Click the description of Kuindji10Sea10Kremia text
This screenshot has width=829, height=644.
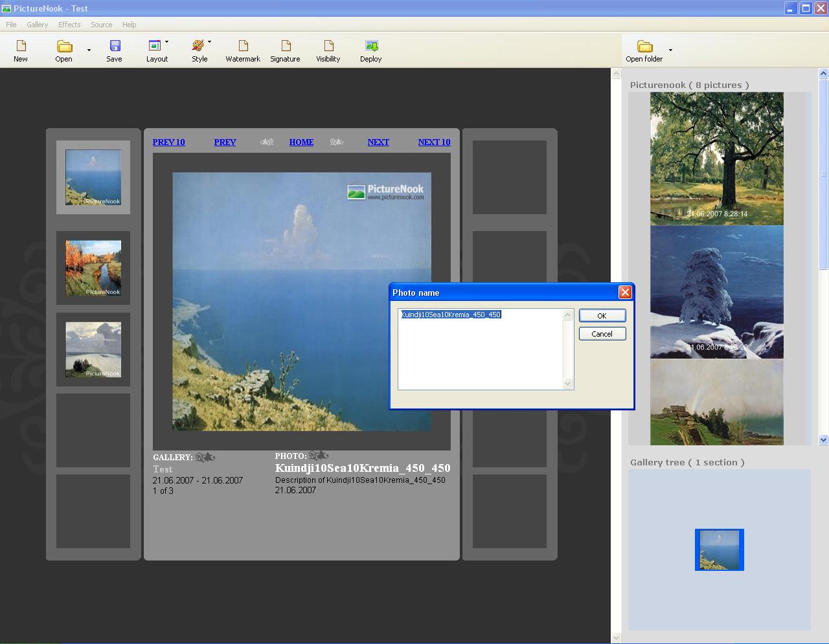[360, 480]
